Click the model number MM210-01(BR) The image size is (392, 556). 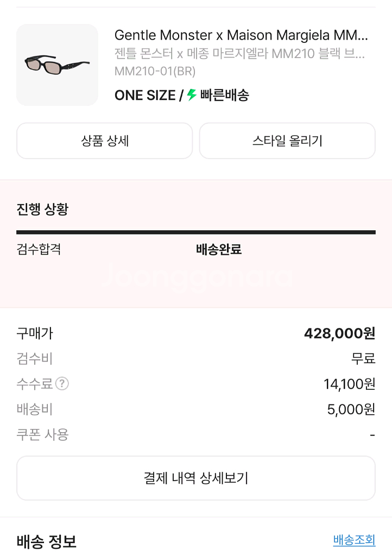(x=155, y=71)
